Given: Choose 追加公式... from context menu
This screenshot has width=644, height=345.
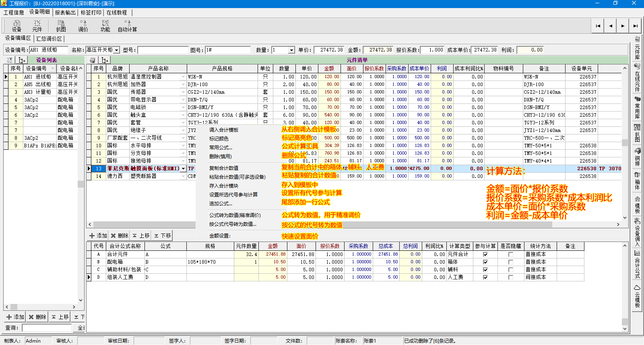Looking at the screenshot, I should pos(221,203).
